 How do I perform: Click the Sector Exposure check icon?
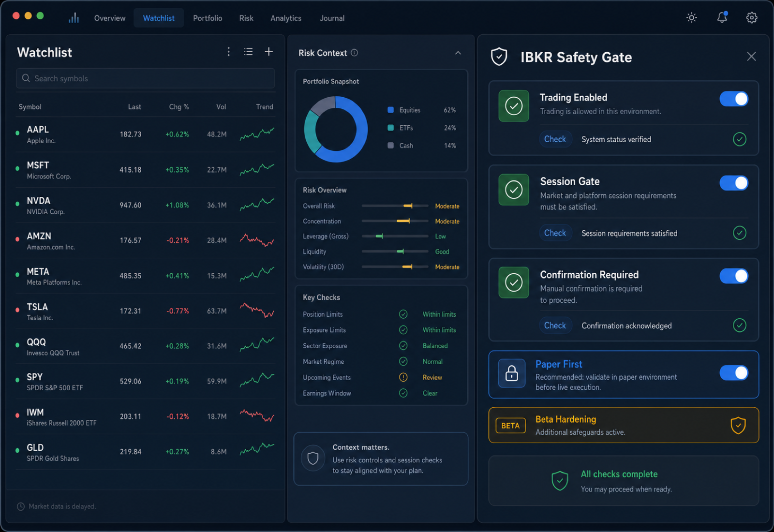click(403, 346)
